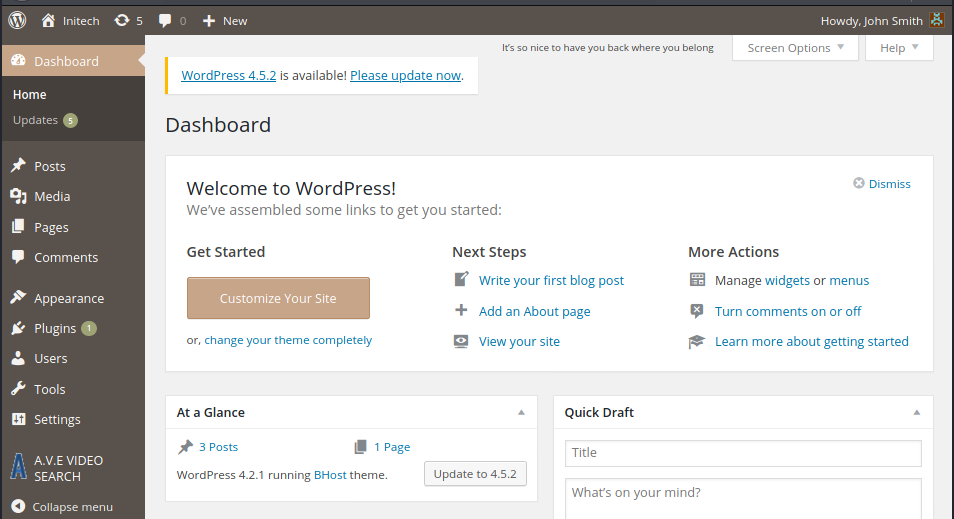
Task: Open A.V.E Video Search plugin icon
Action: [x=18, y=468]
